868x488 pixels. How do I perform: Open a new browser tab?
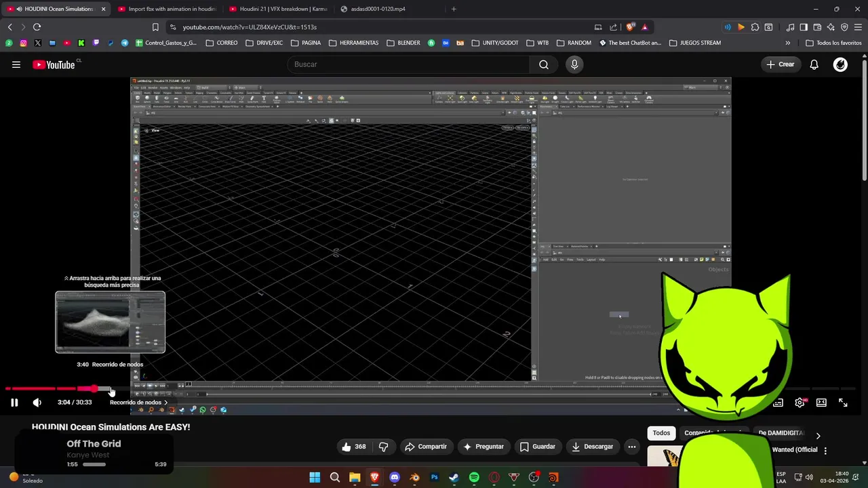[454, 9]
